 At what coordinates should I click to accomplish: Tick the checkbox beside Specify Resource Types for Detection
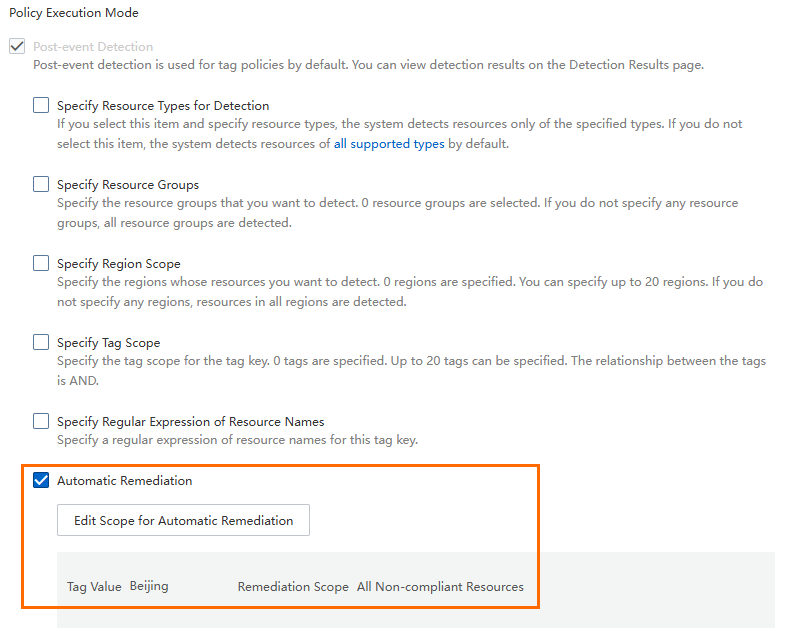(41, 105)
